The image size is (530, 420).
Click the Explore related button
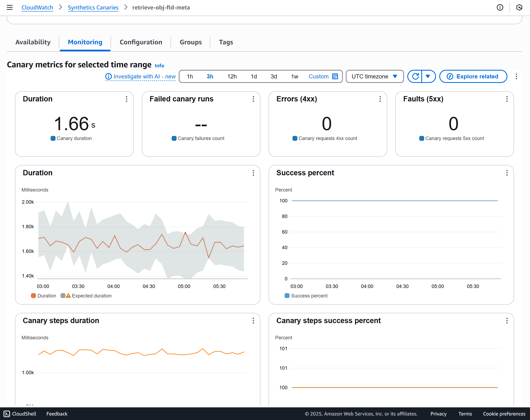pos(473,76)
